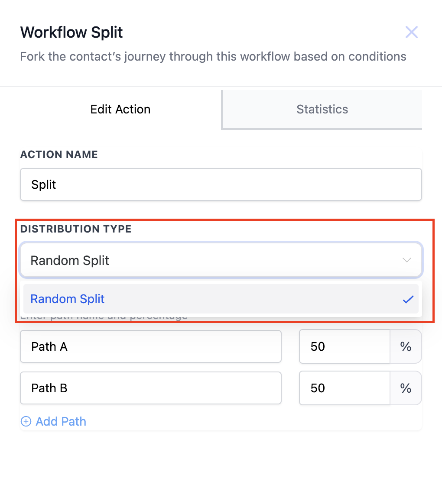Edit the Path B name field
442x504 pixels.
coord(150,388)
